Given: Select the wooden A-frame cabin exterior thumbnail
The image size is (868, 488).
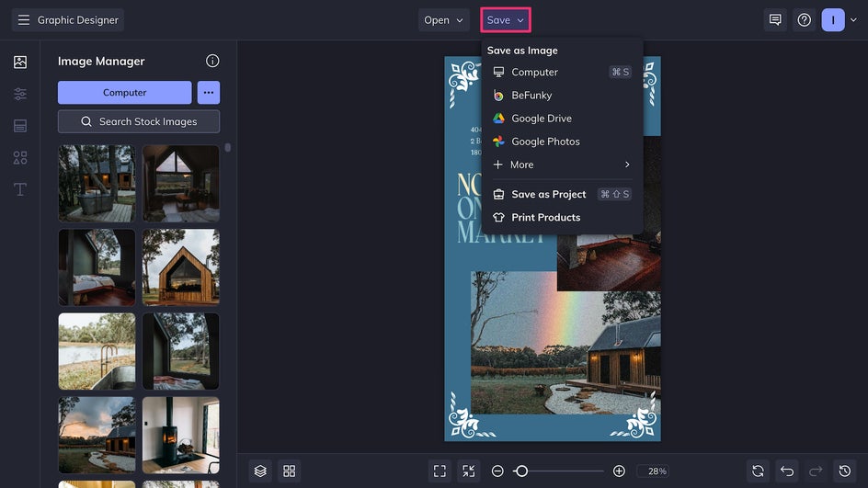Looking at the screenshot, I should (x=181, y=267).
